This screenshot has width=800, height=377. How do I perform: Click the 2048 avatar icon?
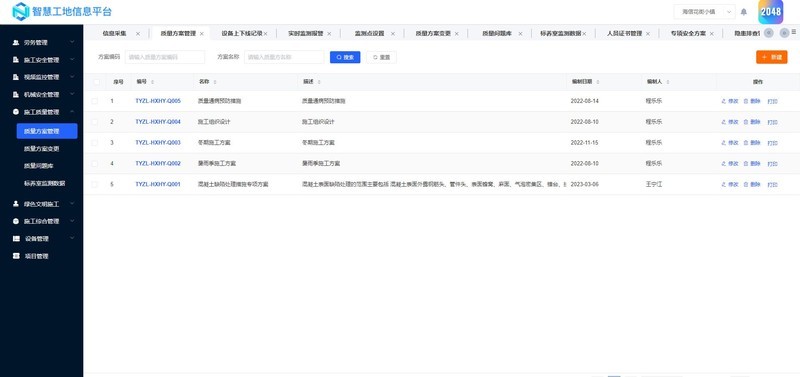point(770,12)
